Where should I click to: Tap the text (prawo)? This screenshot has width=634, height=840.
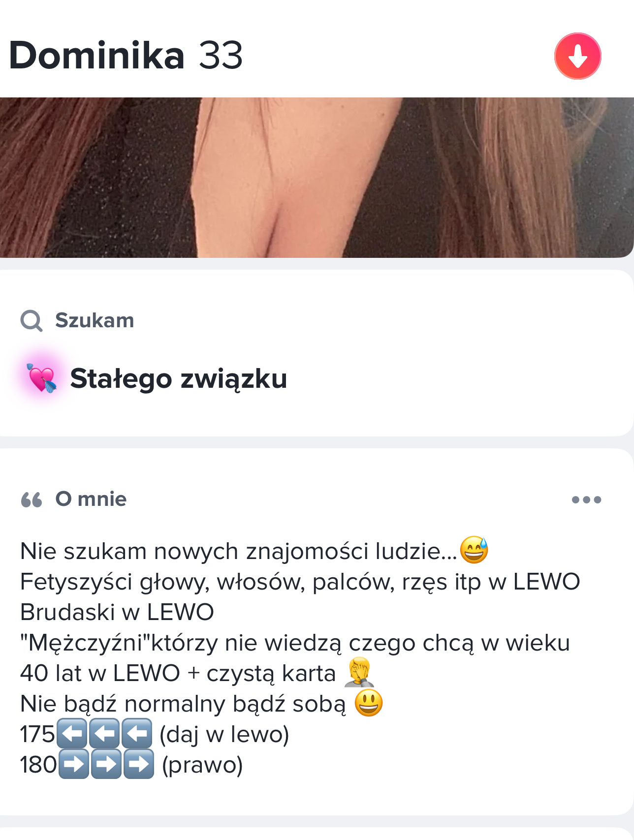coord(202,765)
